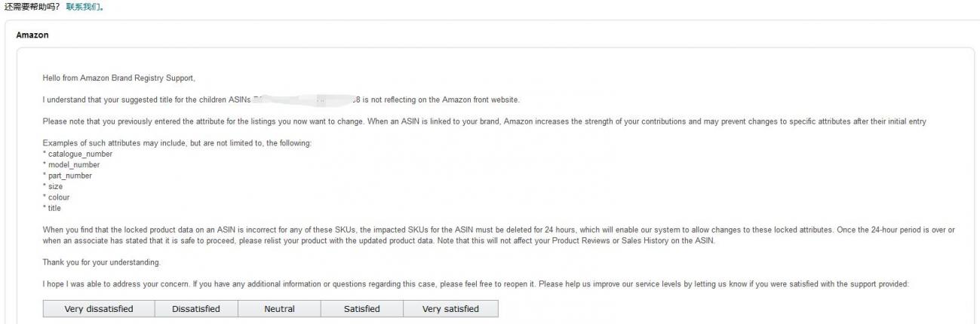980x324 pixels.
Task: Click the catalogue_number list entry
Action: click(x=78, y=154)
